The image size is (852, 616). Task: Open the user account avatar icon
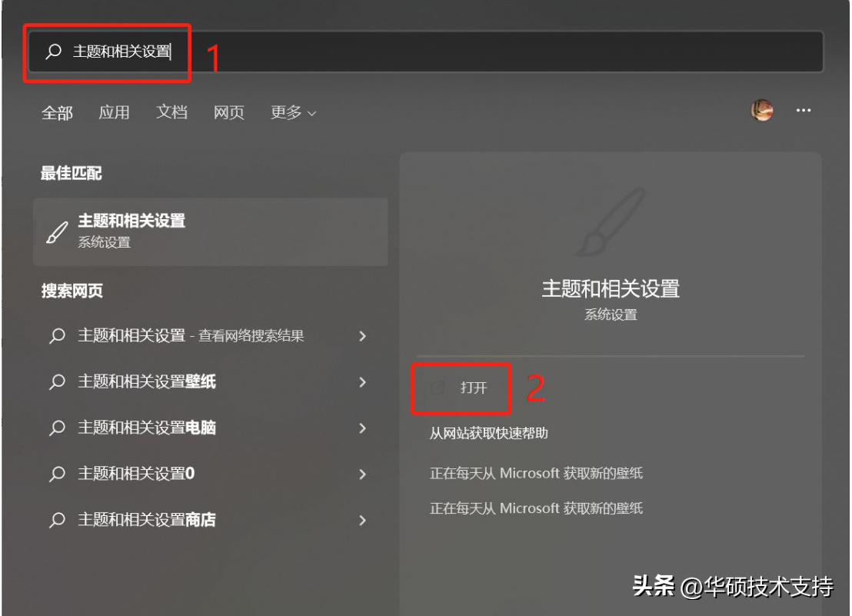(x=762, y=112)
